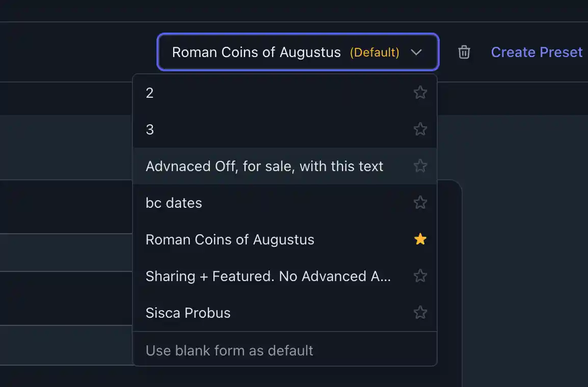
Task: Unstar the Roman Coins of Augustus preset
Action: 420,239
